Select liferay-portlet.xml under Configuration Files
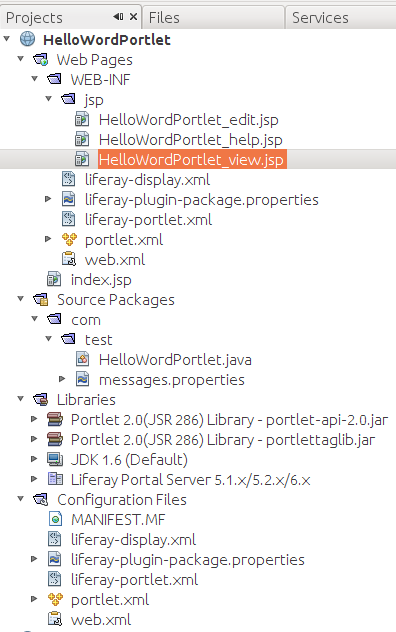Screen dimensions: 396x632 point(134,580)
